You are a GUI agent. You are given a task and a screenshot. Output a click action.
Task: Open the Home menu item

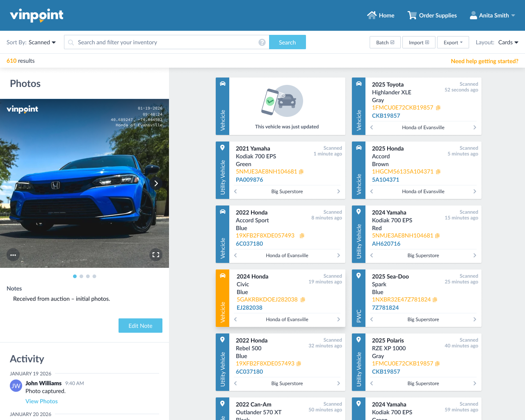(x=381, y=15)
